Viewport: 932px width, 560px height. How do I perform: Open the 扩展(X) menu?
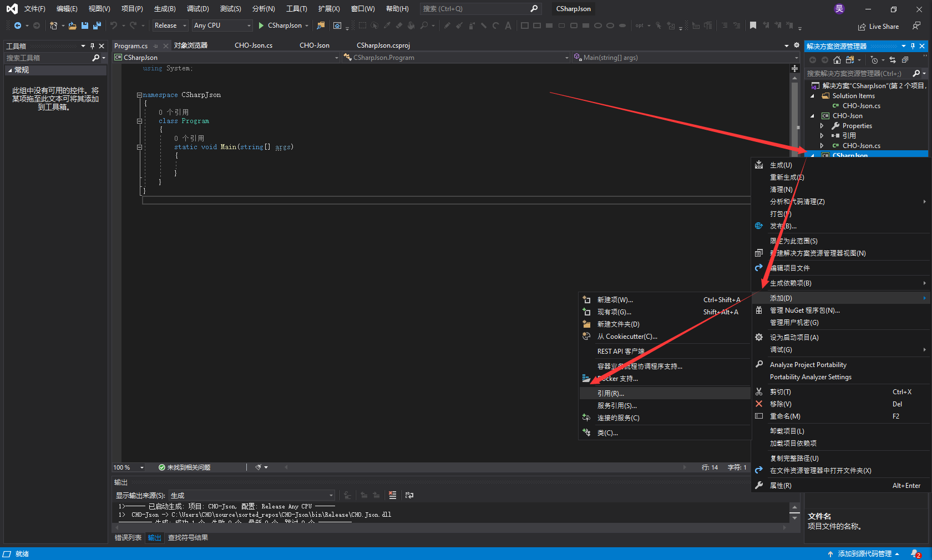pos(329,9)
